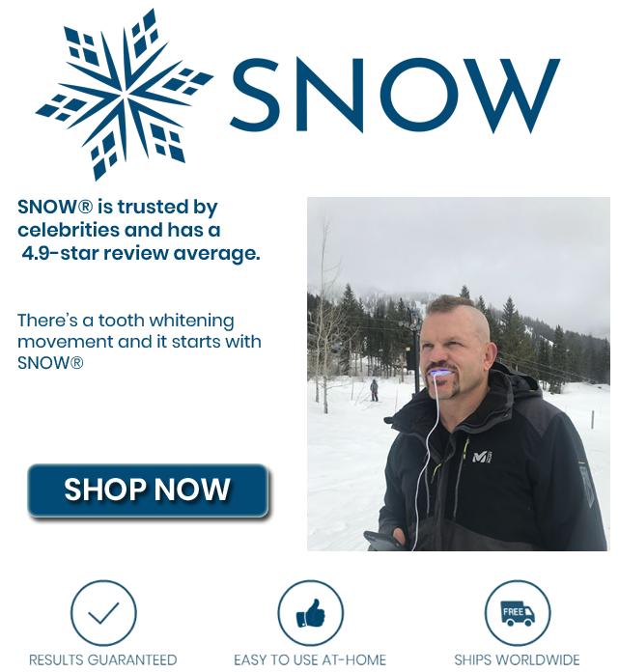Viewport: 619px width, 672px height.
Task: Select the checkmark Results Guaranteed icon
Action: 103,612
